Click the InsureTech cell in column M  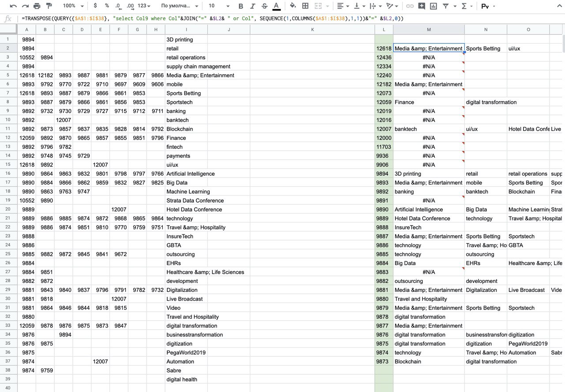point(429,227)
